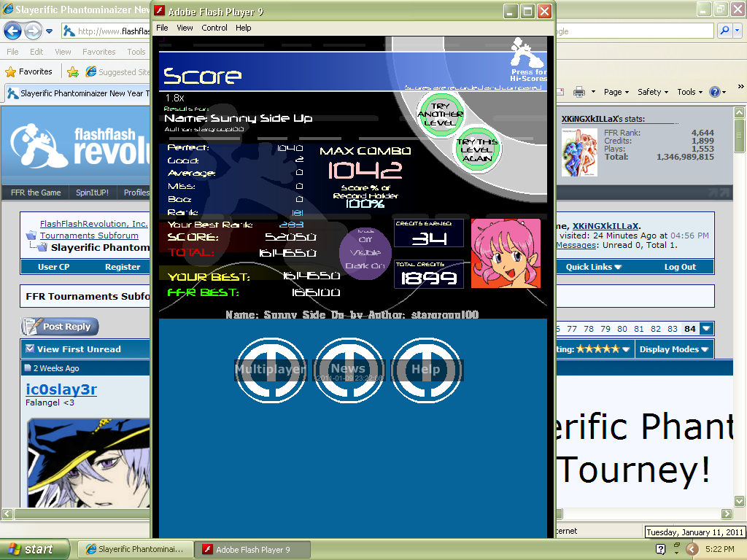Image resolution: width=747 pixels, height=560 pixels.
Task: Click the Try Another Level button
Action: click(440, 115)
